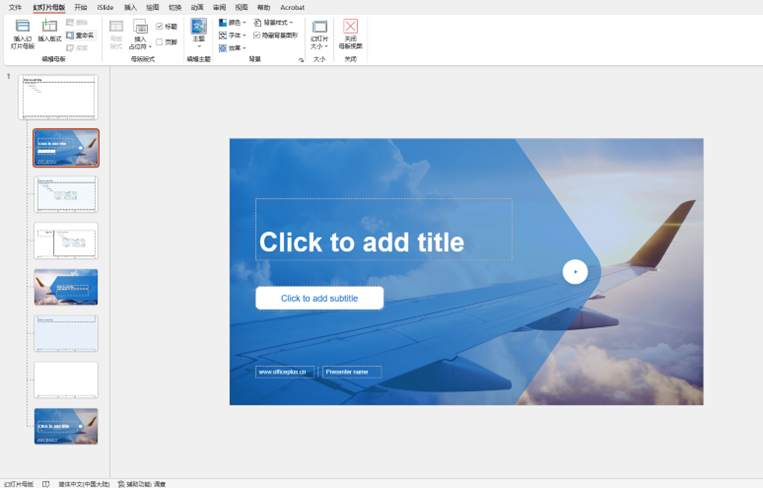Screen dimensions: 763x488
Task: Switch to the 切换 (Transitions) tab
Action: (x=175, y=7)
